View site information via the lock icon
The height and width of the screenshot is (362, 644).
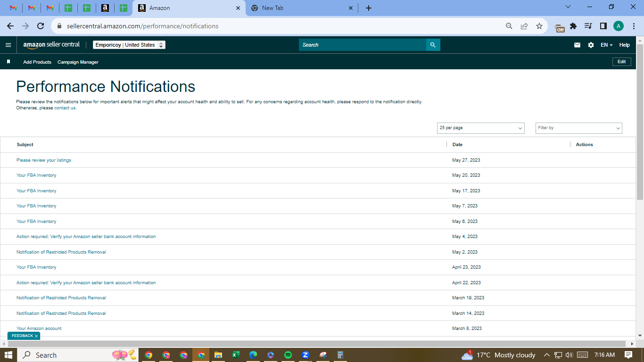59,26
